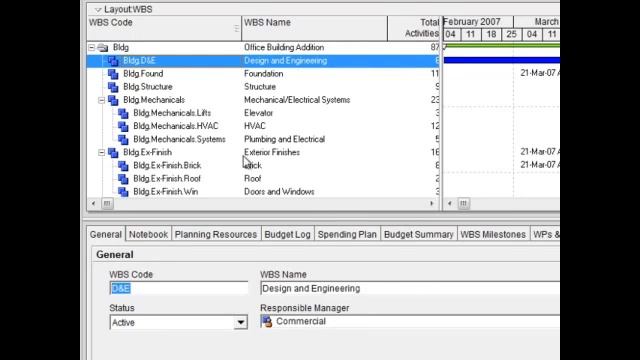Click Gantt chart scrollbar left arrow
This screenshot has height=360, width=640.
450,203
